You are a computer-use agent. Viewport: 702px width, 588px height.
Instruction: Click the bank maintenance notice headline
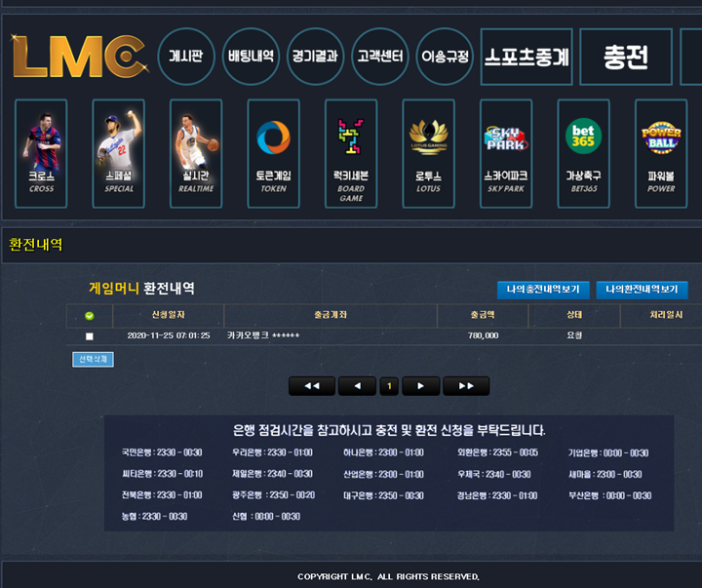click(389, 430)
